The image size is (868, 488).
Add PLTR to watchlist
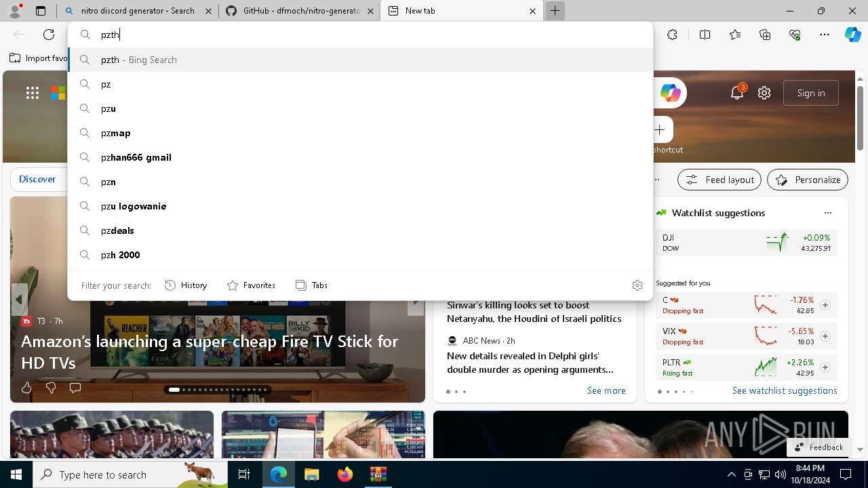(825, 367)
